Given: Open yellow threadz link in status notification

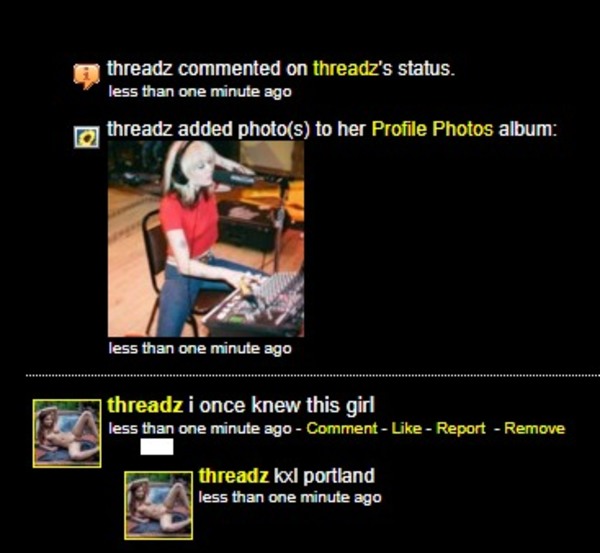Looking at the screenshot, I should point(346,69).
